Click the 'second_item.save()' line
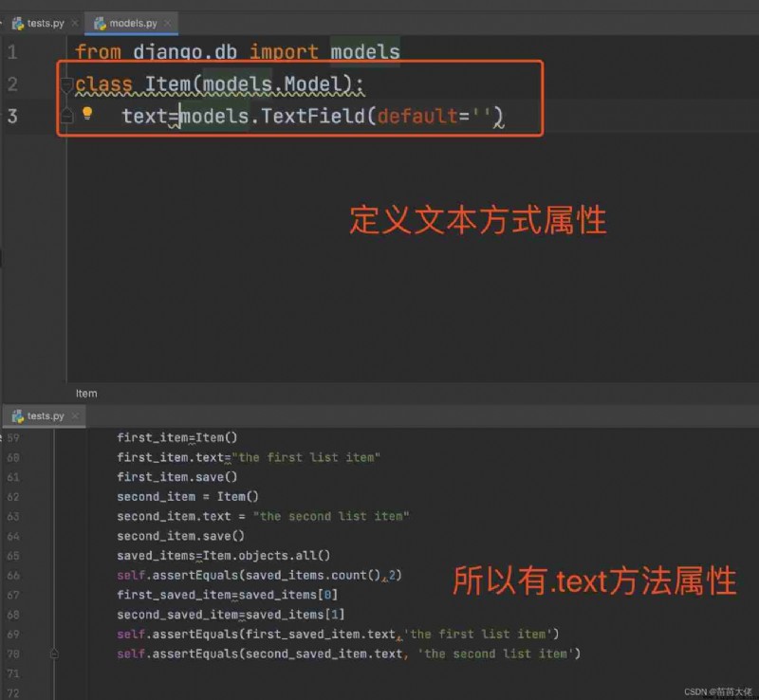The width and height of the screenshot is (759, 700). (180, 536)
